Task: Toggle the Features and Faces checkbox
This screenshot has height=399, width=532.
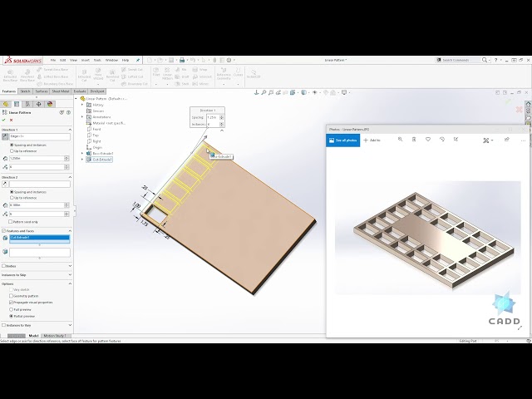Action: (x=3, y=231)
